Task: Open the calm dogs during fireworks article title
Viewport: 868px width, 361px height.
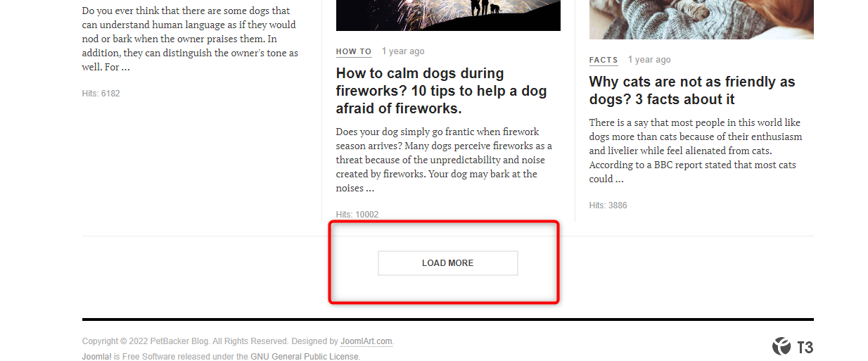Action: [442, 91]
